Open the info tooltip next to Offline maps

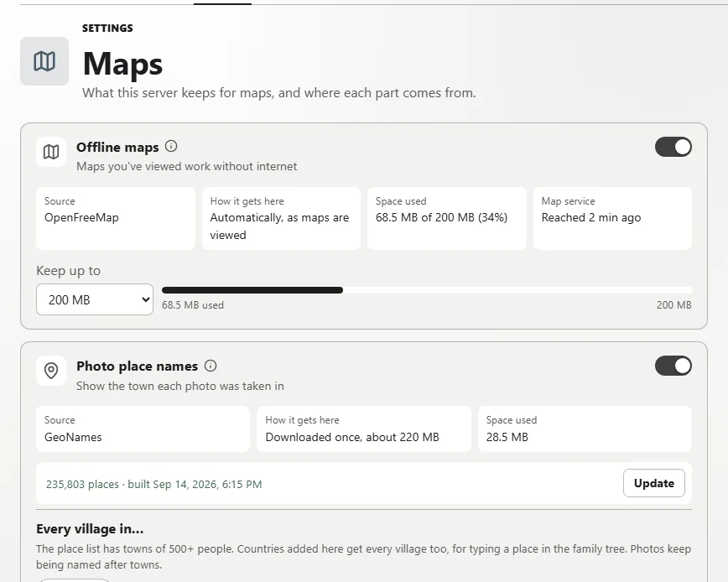click(171, 146)
